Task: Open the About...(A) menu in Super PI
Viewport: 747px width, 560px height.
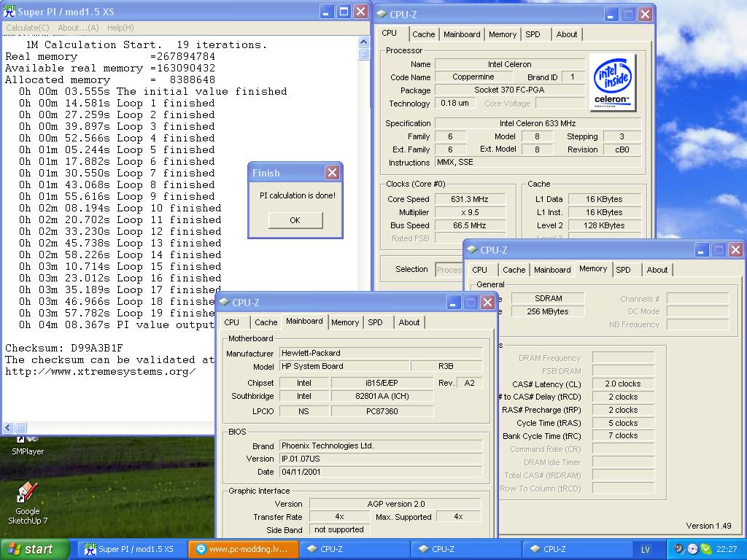Action: tap(78, 28)
